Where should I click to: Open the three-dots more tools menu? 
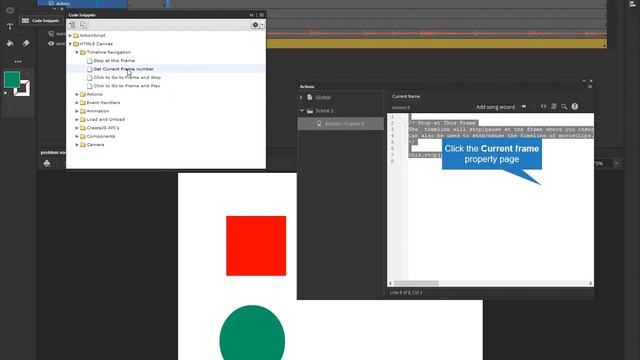[x=18, y=61]
